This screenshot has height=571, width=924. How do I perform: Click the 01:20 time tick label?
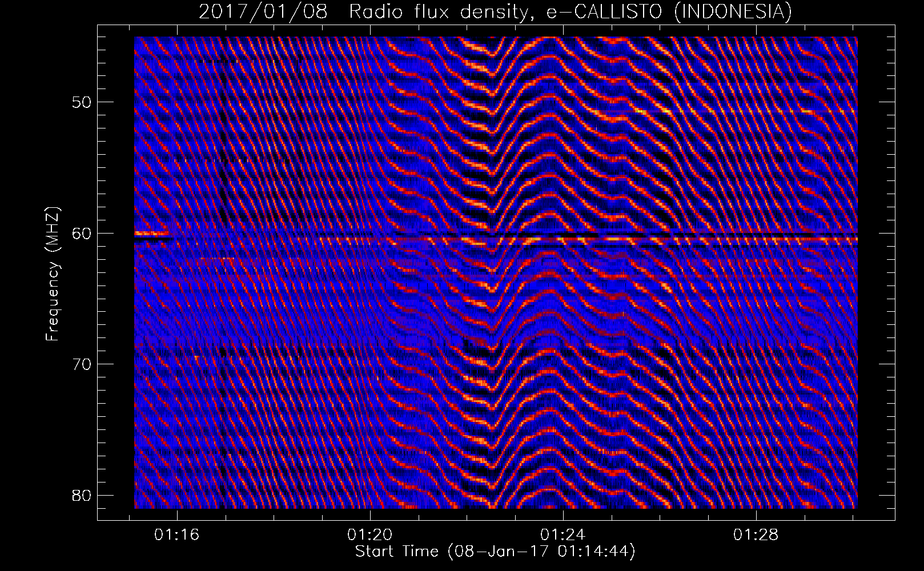(370, 535)
